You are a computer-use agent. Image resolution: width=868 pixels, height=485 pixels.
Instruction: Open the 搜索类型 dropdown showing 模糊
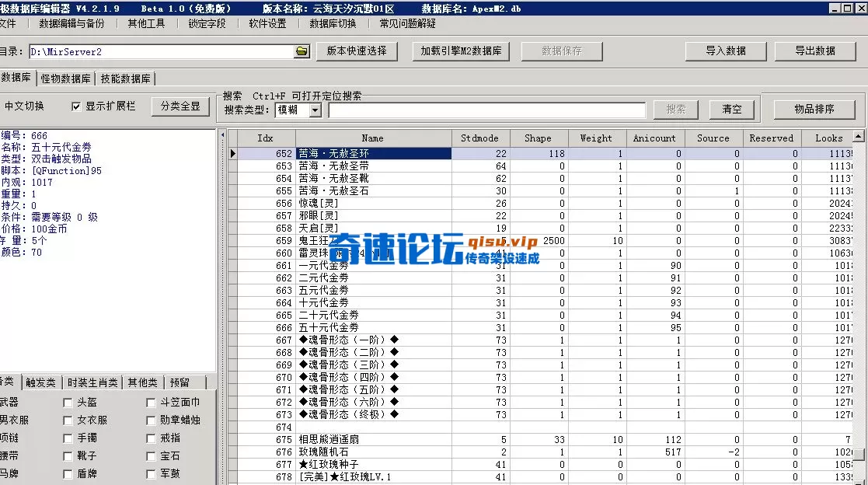pyautogui.click(x=315, y=109)
